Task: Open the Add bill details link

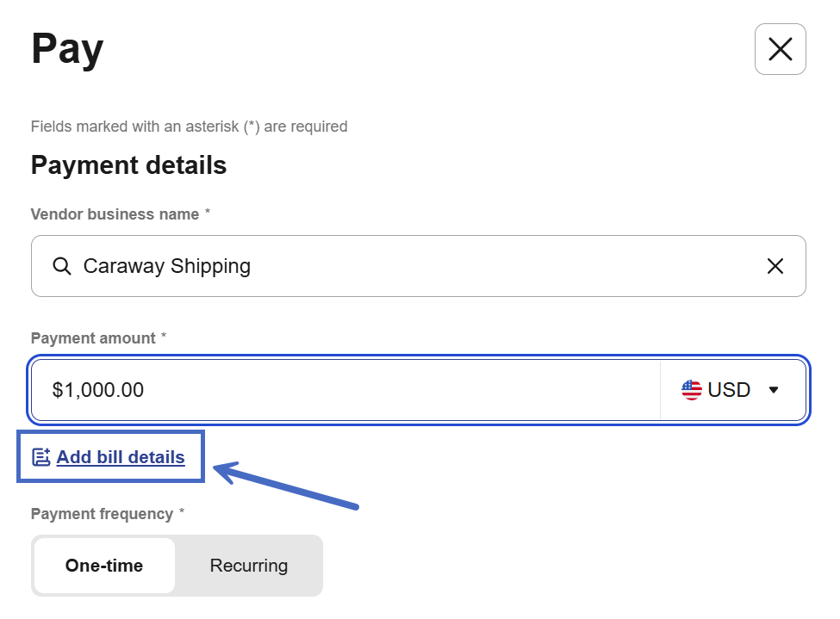Action: tap(121, 457)
